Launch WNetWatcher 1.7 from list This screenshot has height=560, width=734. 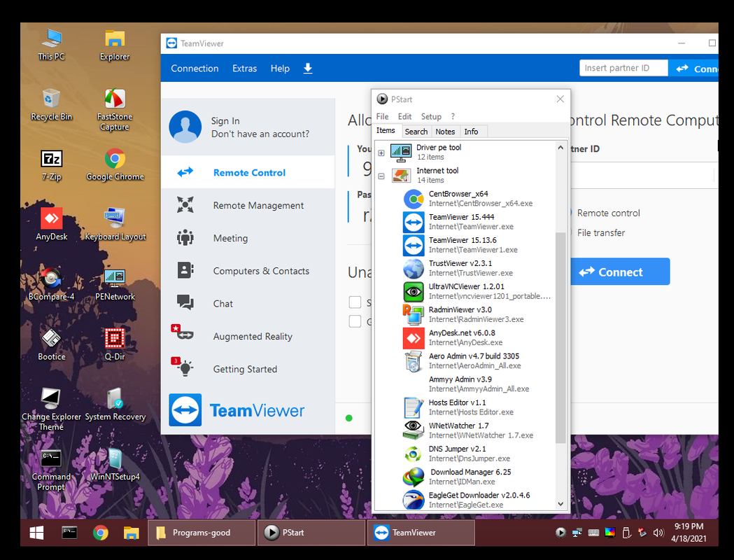click(x=468, y=430)
